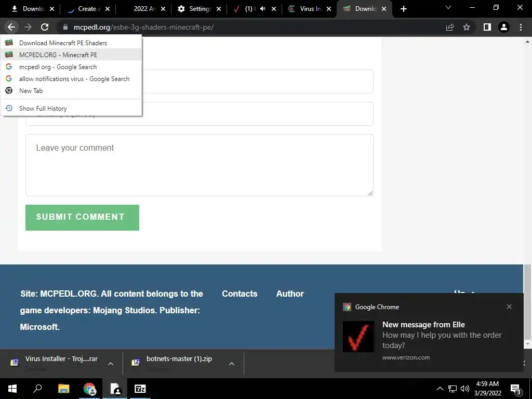Image resolution: width=532 pixels, height=399 pixels.
Task: Select 'mcpedl org - Google Search' history entry
Action: pos(71,67)
